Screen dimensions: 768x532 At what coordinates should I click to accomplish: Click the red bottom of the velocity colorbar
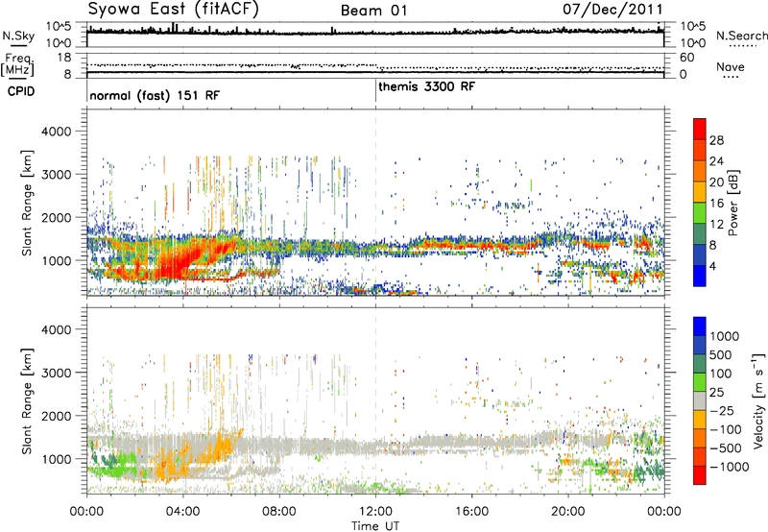point(700,475)
